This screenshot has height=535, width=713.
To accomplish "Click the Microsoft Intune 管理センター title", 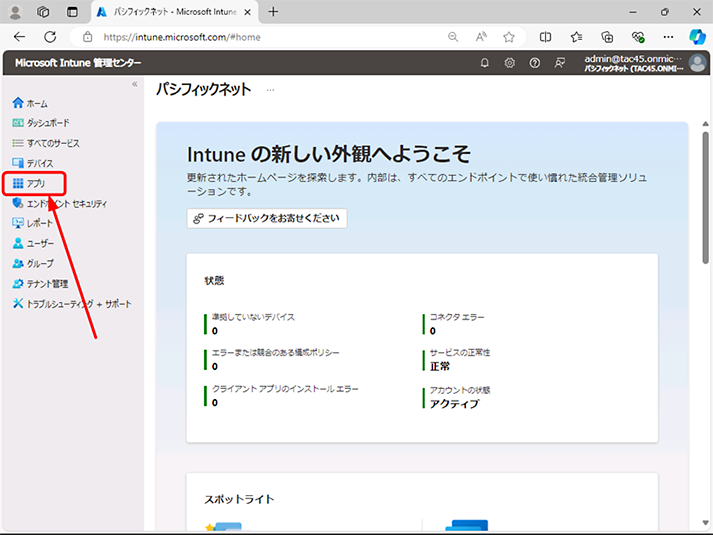I will click(78, 63).
